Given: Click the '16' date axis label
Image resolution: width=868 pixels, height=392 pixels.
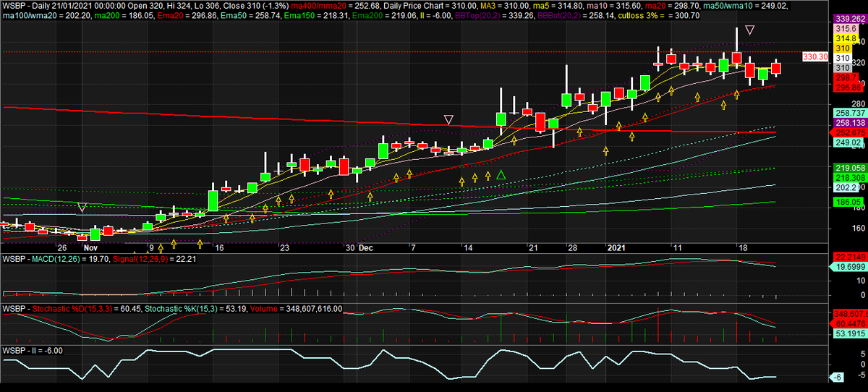Looking at the screenshot, I should click(219, 247).
